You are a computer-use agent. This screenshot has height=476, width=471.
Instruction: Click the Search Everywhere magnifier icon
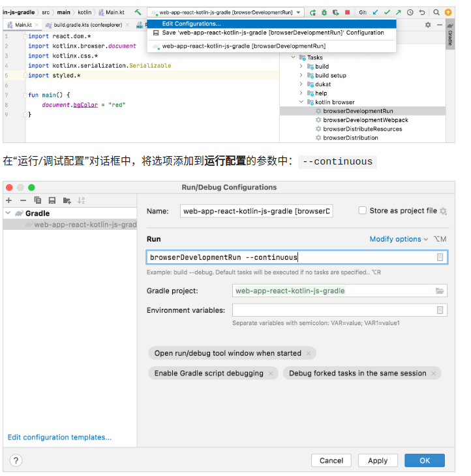[436, 12]
